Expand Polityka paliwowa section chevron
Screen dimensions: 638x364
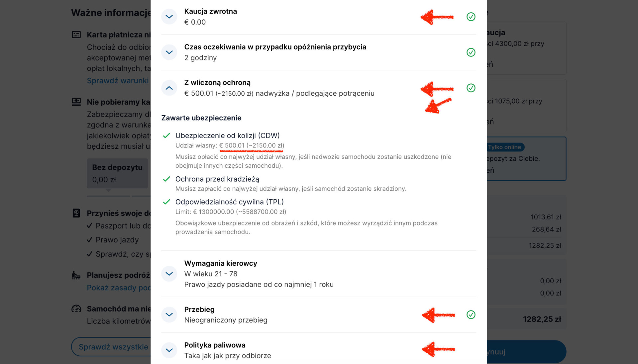click(x=169, y=350)
